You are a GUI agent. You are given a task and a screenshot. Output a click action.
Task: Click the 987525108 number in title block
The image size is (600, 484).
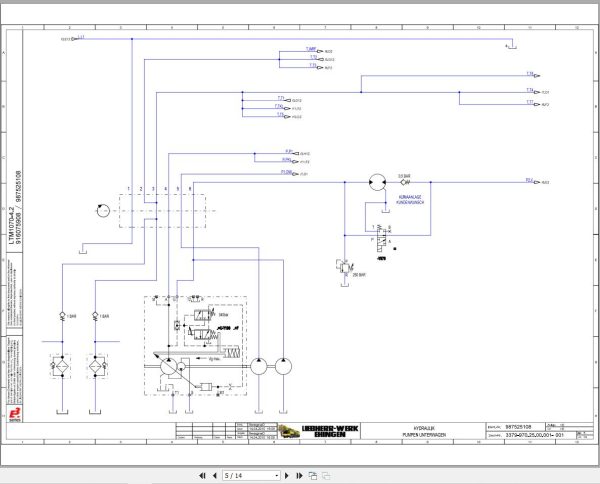pos(518,427)
